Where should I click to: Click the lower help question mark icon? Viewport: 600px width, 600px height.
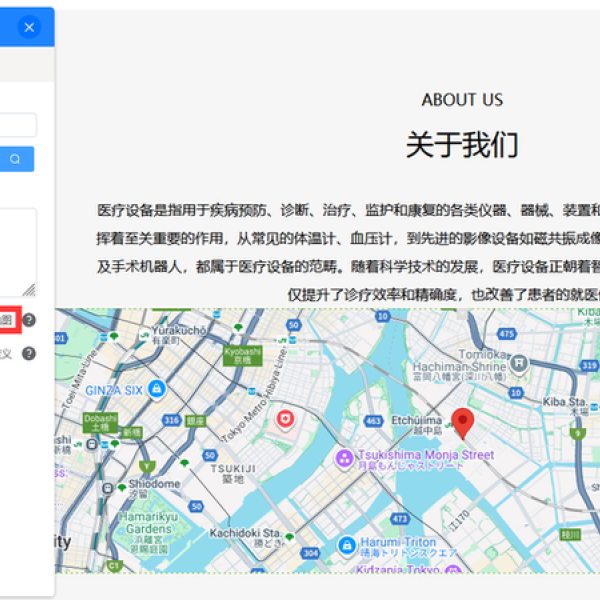29,353
